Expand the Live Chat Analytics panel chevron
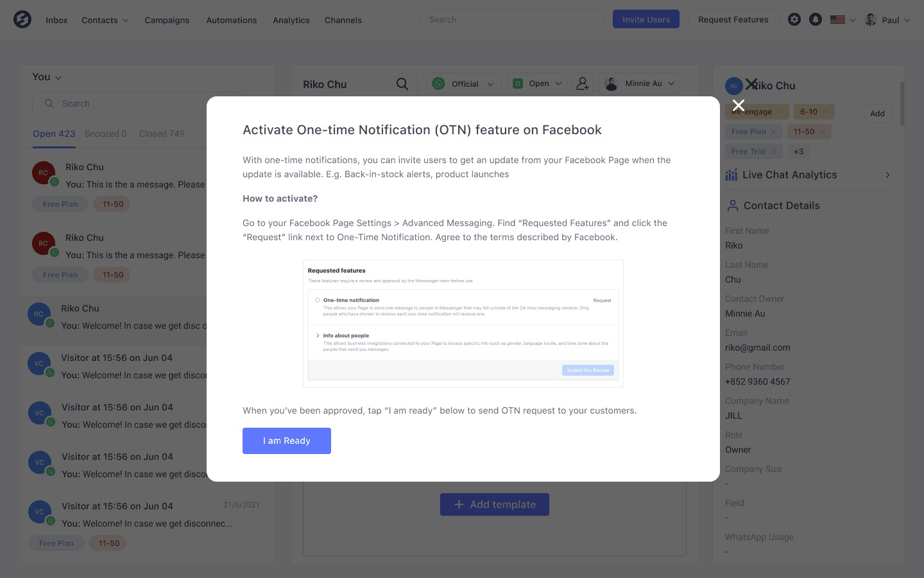 887,175
